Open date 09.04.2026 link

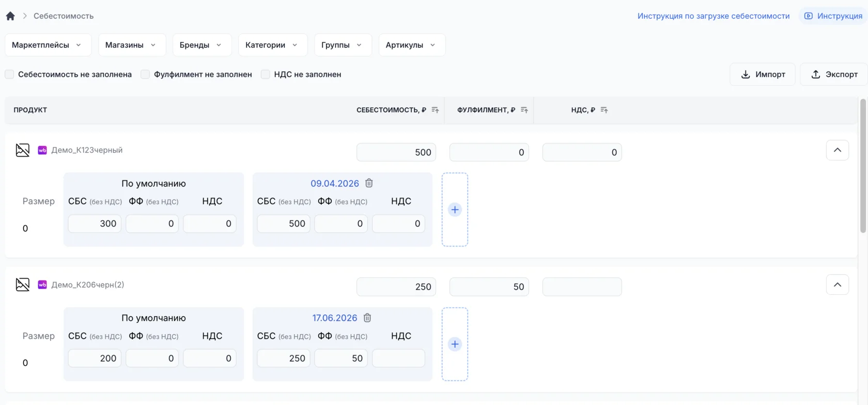click(x=335, y=184)
